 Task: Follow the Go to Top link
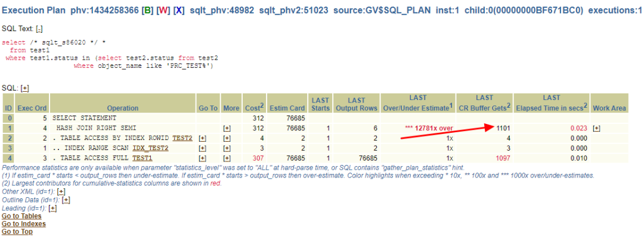pyautogui.click(x=17, y=232)
